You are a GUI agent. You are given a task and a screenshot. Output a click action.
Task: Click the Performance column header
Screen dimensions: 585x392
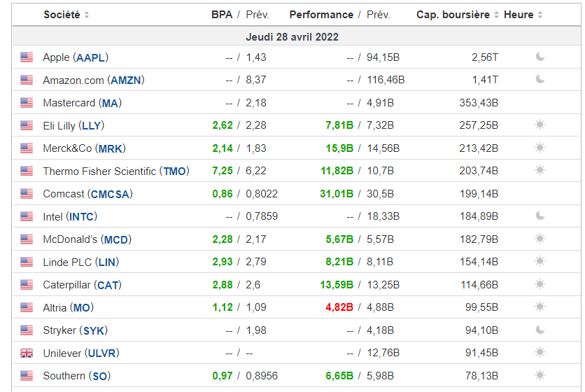pyautogui.click(x=321, y=15)
